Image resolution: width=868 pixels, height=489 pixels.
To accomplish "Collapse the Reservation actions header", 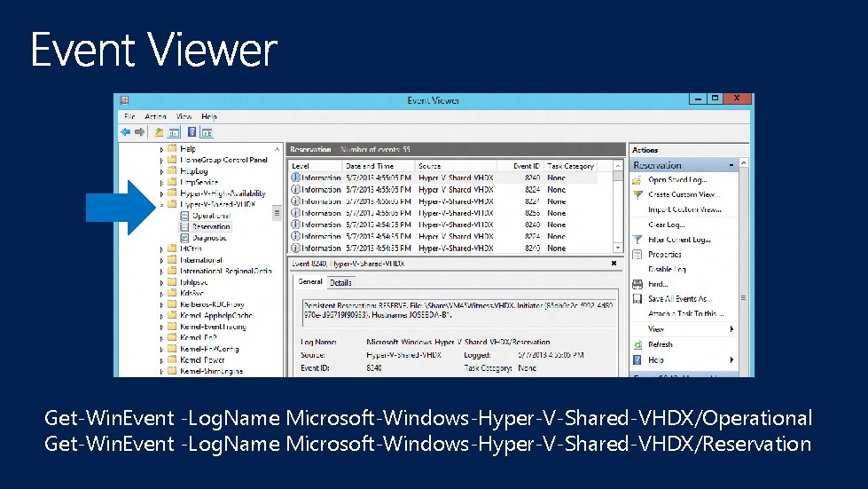I will click(731, 165).
